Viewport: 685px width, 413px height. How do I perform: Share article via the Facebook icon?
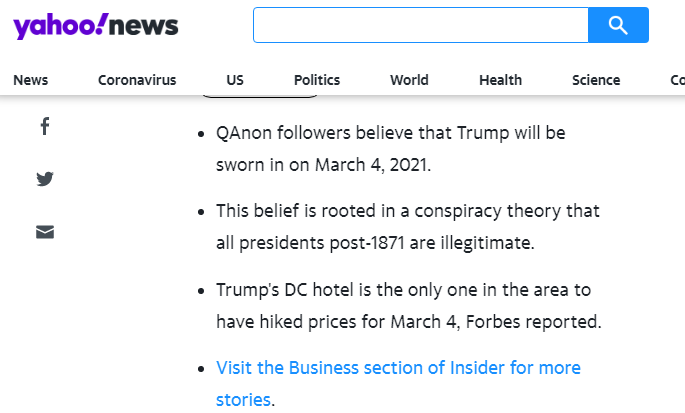45,126
